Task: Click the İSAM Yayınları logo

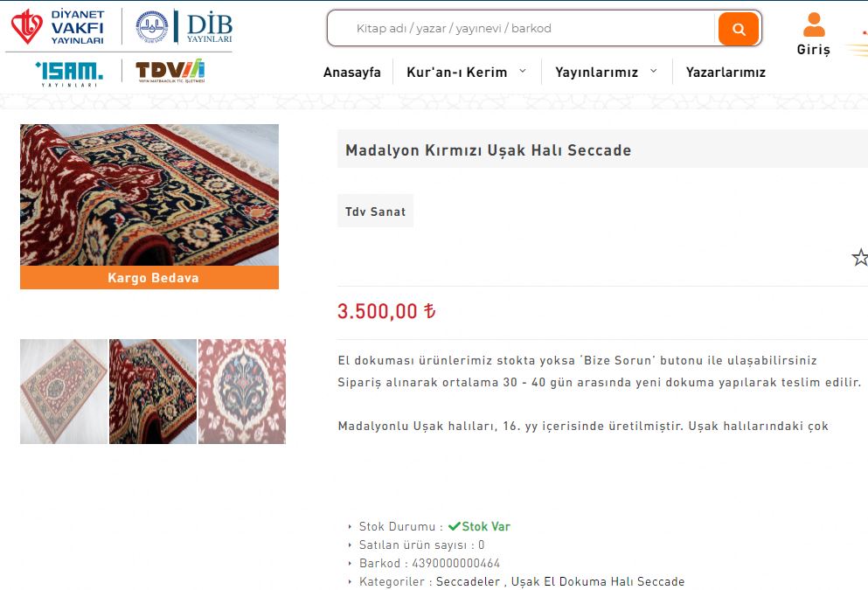Action: (69, 73)
